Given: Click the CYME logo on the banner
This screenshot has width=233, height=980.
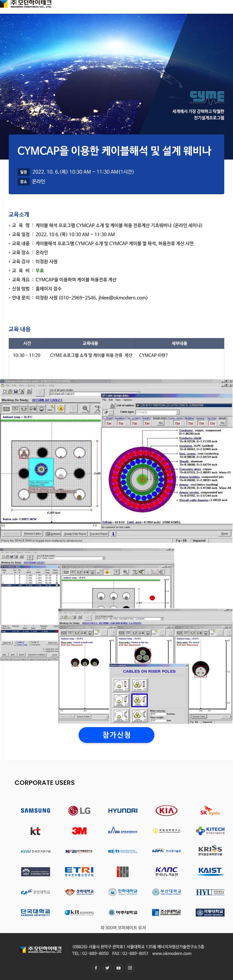Looking at the screenshot, I should [x=207, y=97].
